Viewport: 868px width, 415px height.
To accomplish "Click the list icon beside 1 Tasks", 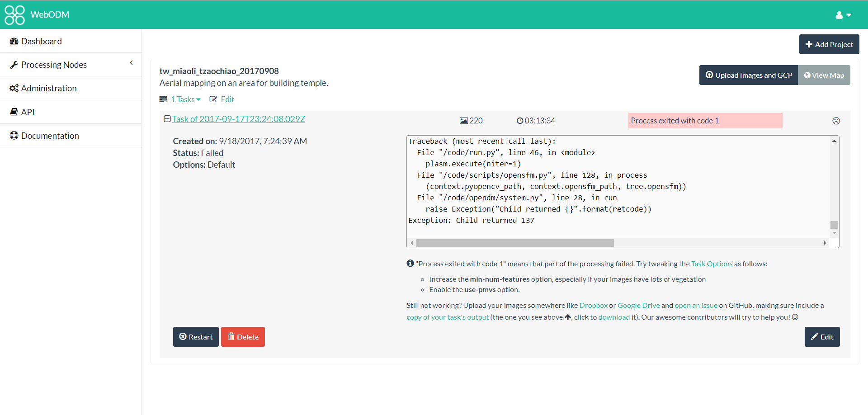I will click(x=163, y=99).
